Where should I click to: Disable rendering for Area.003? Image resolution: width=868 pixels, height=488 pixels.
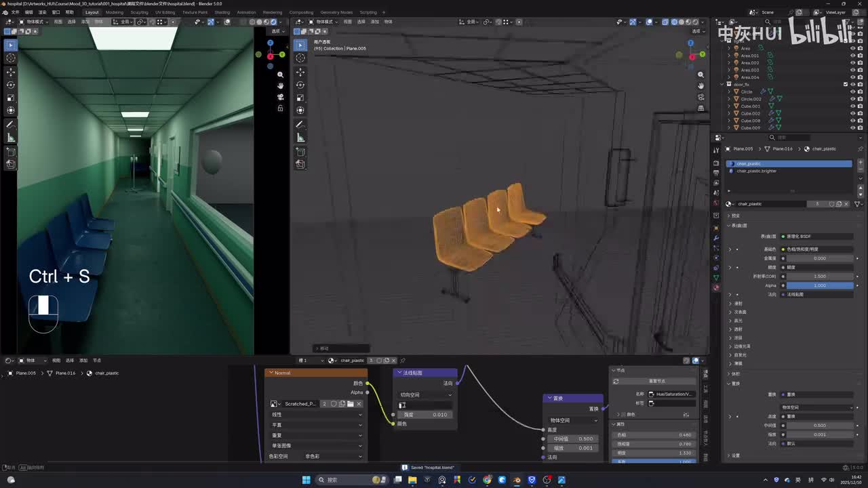point(861,70)
